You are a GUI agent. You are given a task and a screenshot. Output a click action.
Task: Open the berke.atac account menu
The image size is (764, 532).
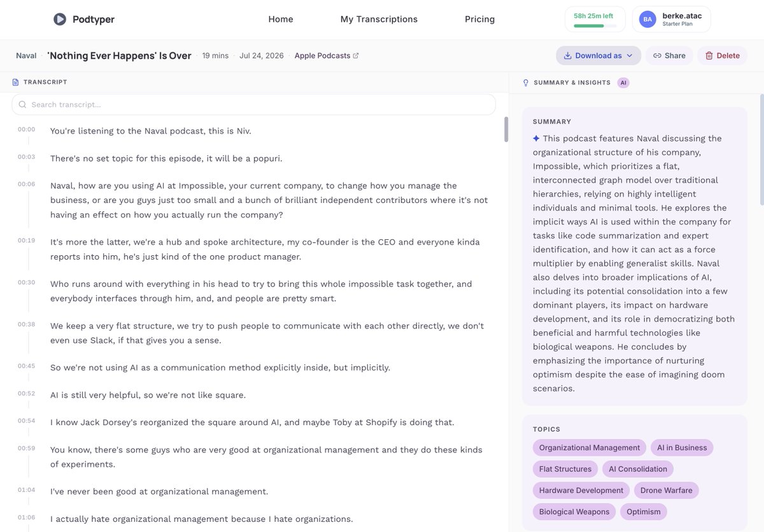(672, 19)
